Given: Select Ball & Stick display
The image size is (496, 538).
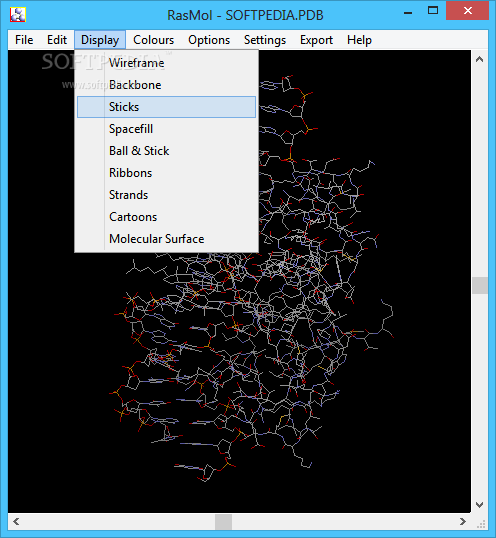Looking at the screenshot, I should click(166, 151).
